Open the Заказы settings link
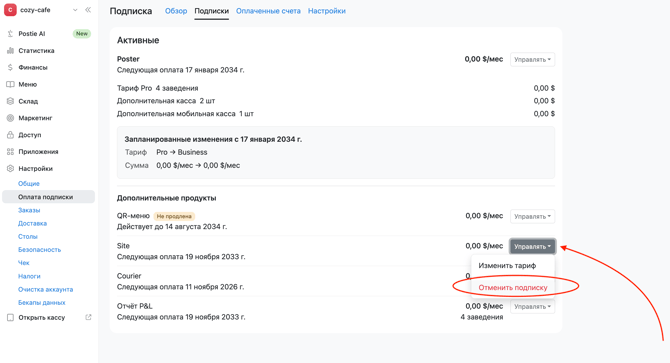The width and height of the screenshot is (670, 363). click(x=29, y=210)
